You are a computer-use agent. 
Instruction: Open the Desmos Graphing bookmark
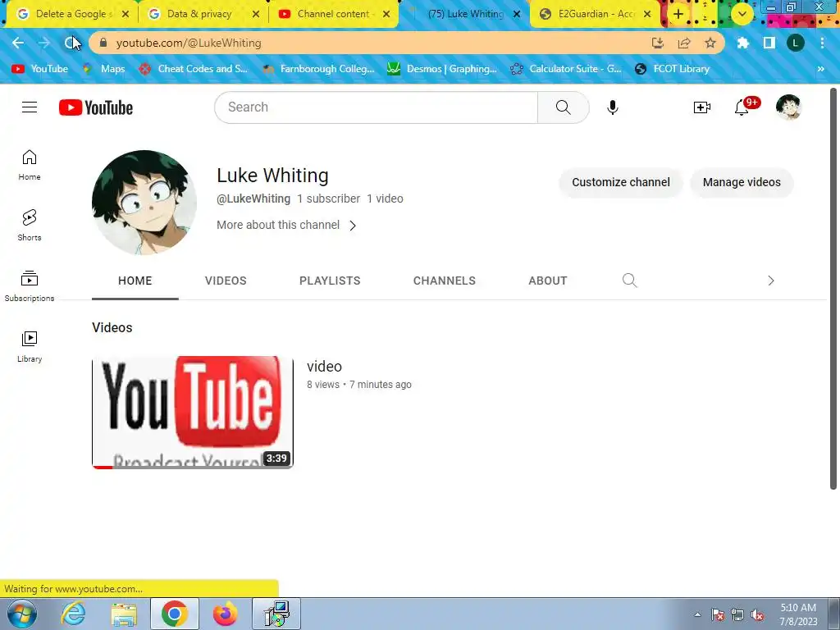pos(442,69)
